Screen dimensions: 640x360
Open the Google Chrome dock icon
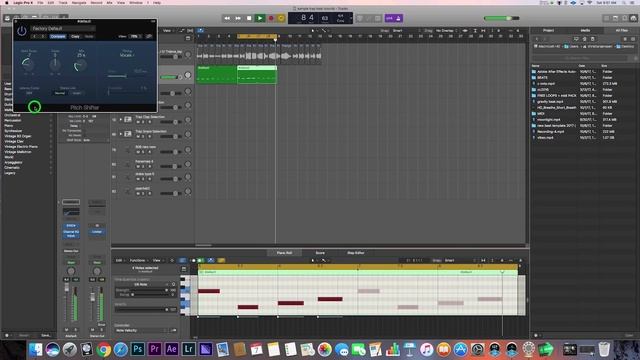tap(103, 350)
